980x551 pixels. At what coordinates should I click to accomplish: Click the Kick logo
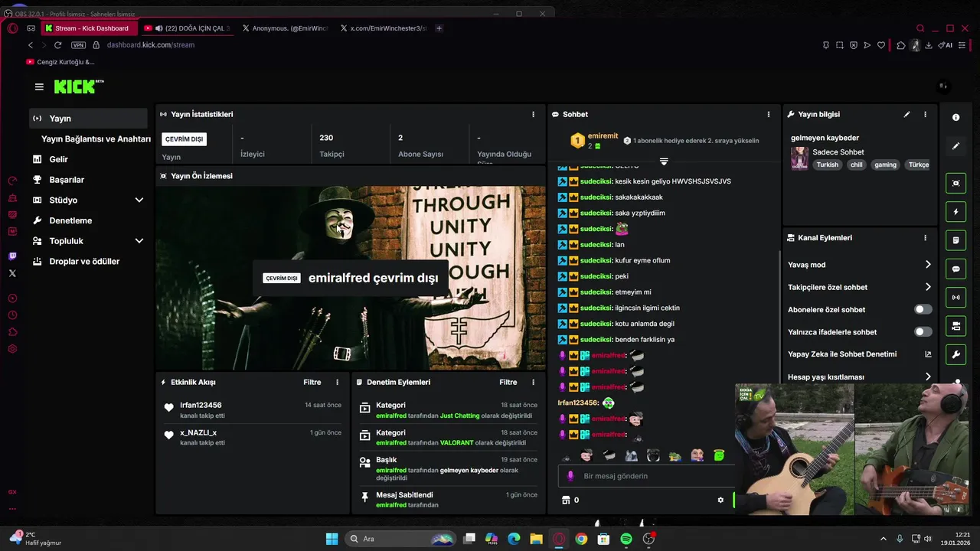pos(79,86)
